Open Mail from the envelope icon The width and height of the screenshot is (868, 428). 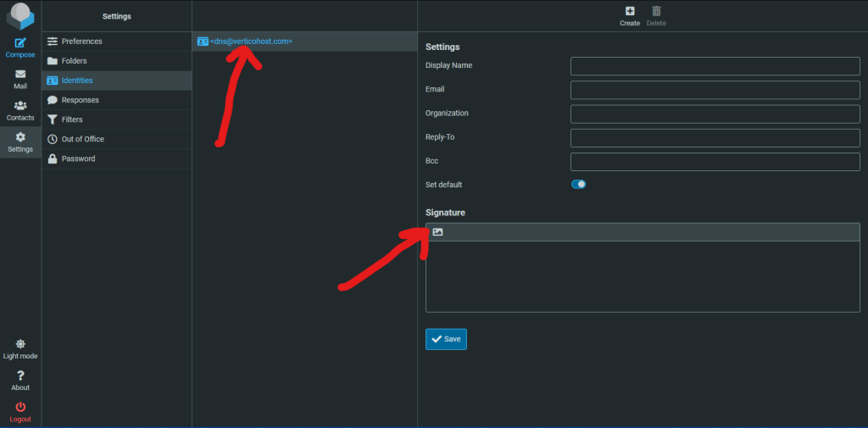click(x=20, y=75)
